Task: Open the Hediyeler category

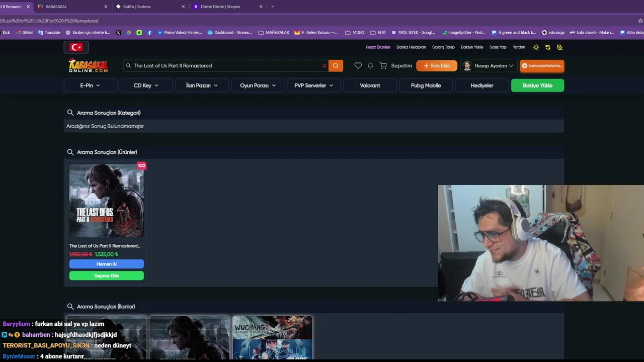Action: [x=481, y=85]
